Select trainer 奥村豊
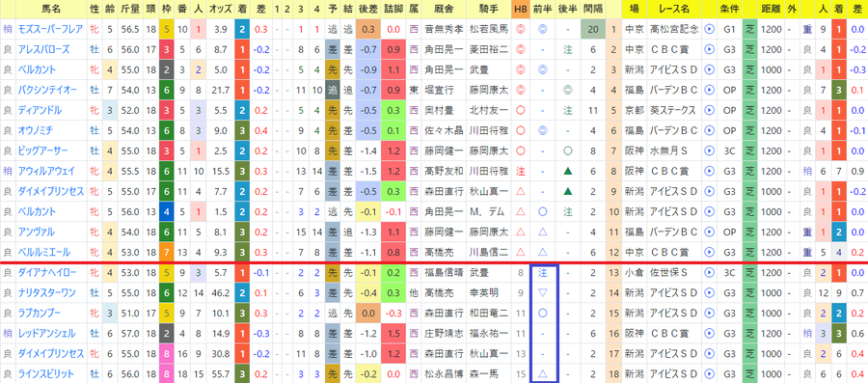This screenshot has height=383, width=868. coord(439,110)
